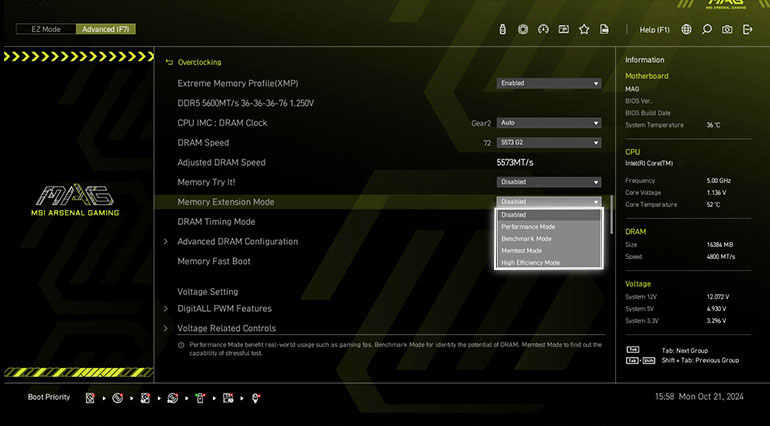
Task: Open the Extreme Memory Profile(XMP) Enabled dropdown
Action: (x=549, y=84)
